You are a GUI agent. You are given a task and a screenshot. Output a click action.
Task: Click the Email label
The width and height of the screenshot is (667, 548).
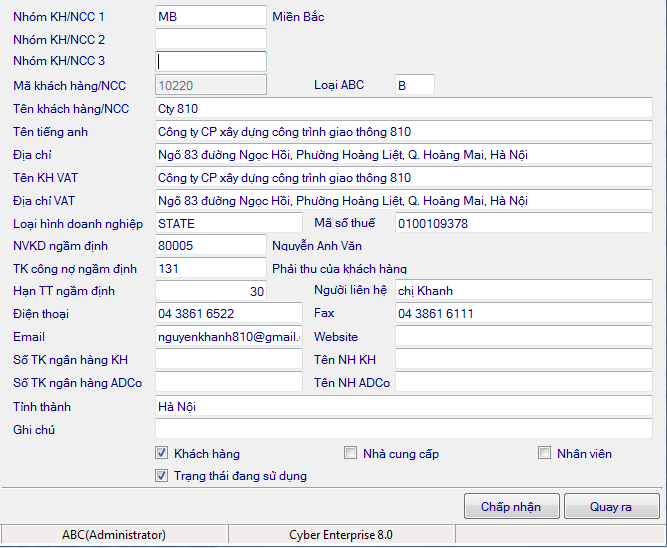(x=29, y=337)
